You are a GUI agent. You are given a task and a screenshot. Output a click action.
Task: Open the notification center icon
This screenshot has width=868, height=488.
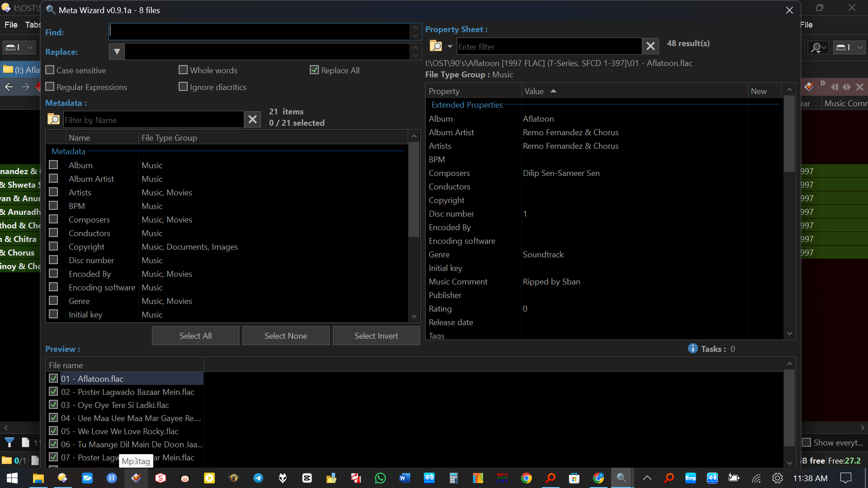click(845, 478)
